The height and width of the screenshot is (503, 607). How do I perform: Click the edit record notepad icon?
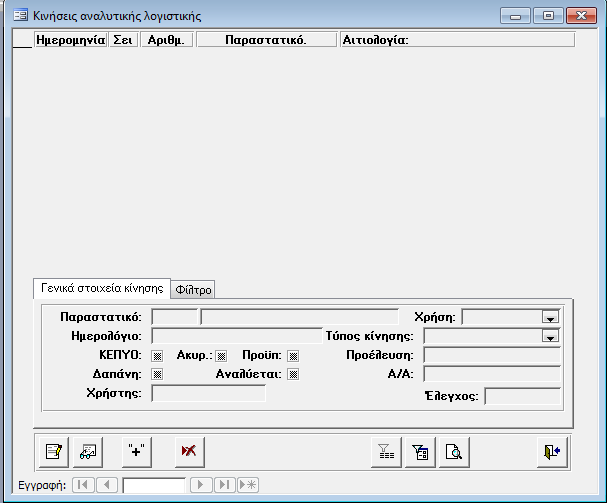pos(54,452)
